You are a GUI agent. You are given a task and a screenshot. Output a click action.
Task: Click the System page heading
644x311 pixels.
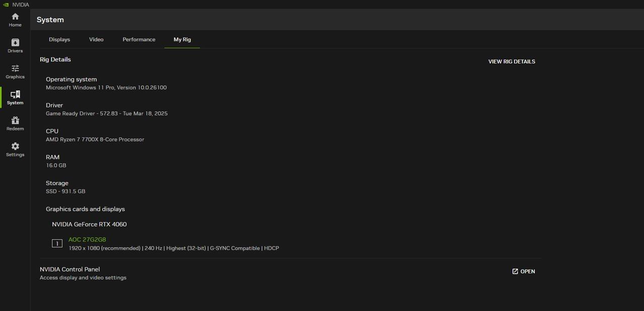point(50,20)
